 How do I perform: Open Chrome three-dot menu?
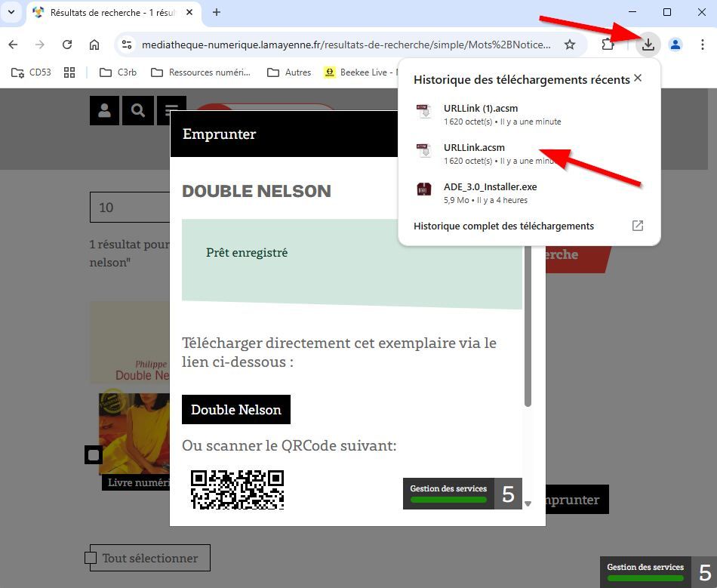[x=703, y=45]
